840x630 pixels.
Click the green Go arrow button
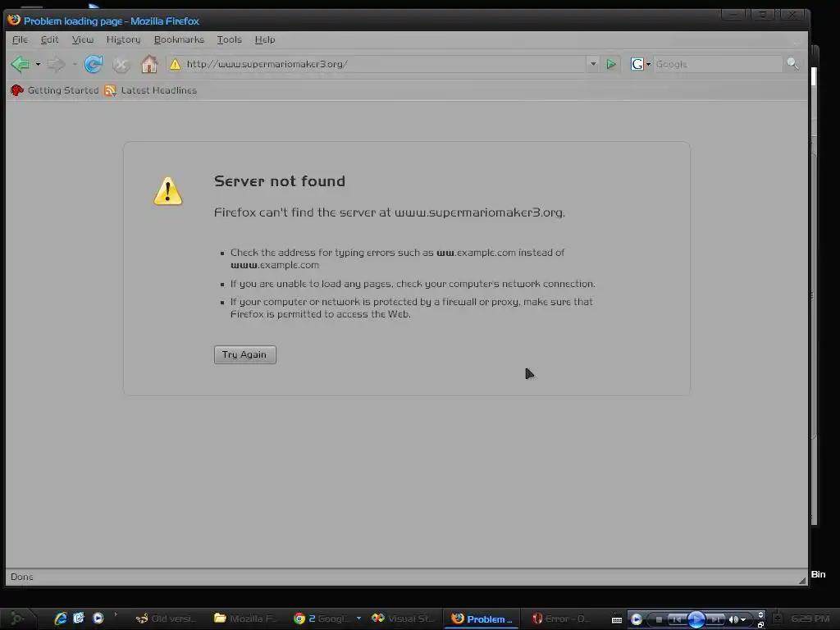tap(611, 64)
